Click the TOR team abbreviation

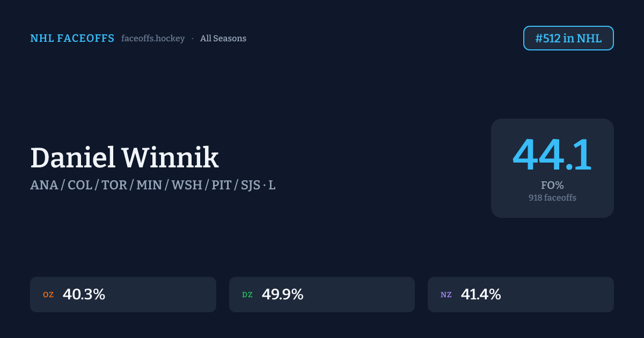click(x=114, y=186)
